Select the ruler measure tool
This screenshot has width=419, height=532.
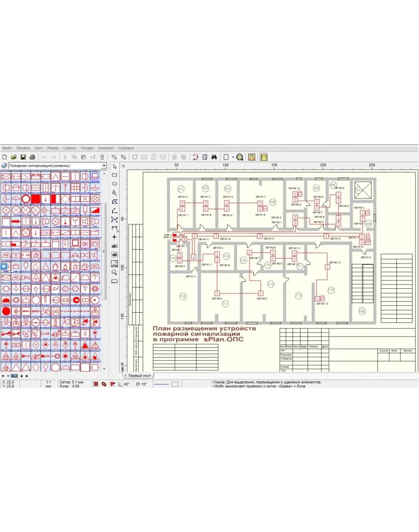point(115,281)
